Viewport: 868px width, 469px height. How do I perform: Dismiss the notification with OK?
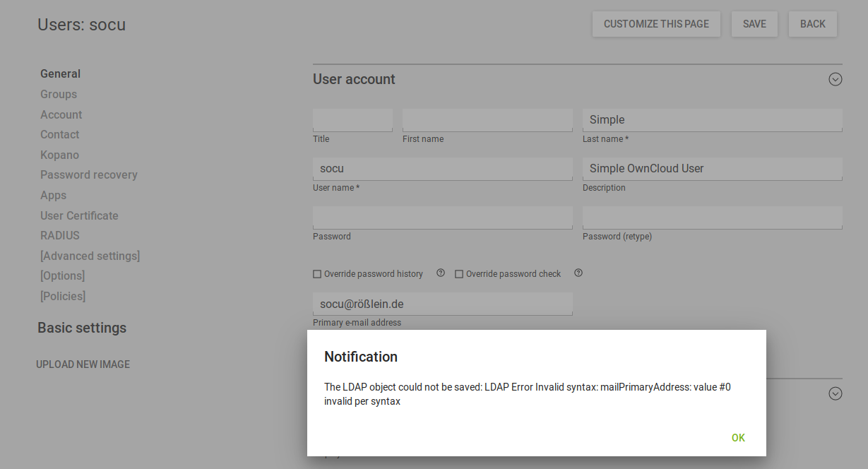738,438
